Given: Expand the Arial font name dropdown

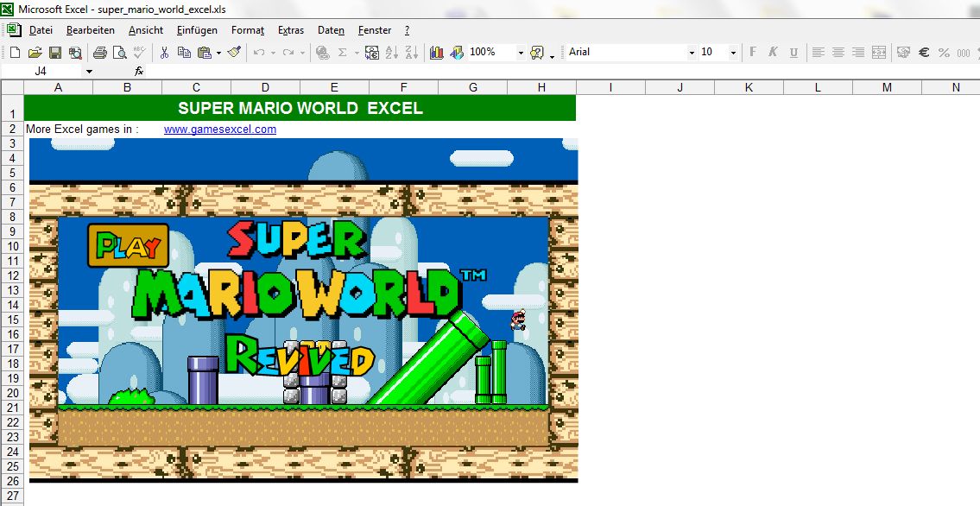Looking at the screenshot, I should [x=692, y=53].
